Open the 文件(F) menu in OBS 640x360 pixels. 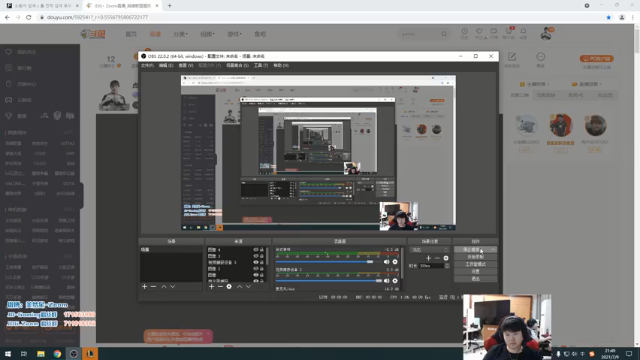pyautogui.click(x=147, y=65)
